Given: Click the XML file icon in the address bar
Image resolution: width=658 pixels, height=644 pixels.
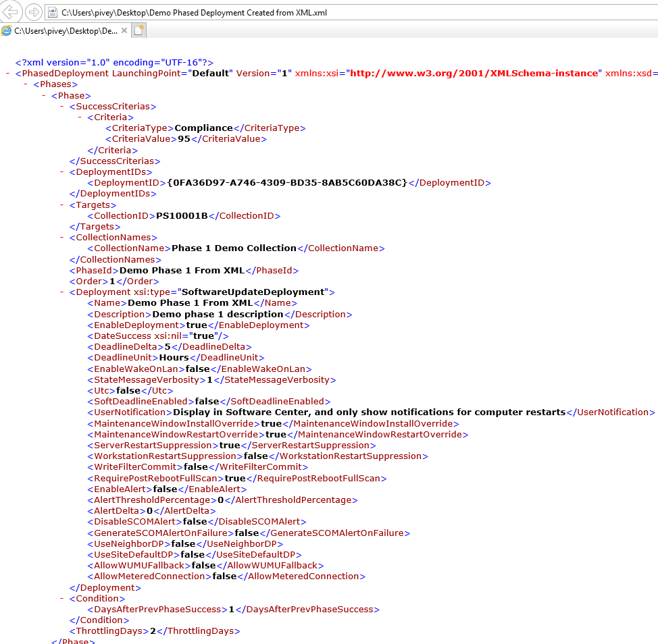Looking at the screenshot, I should tap(53, 13).
